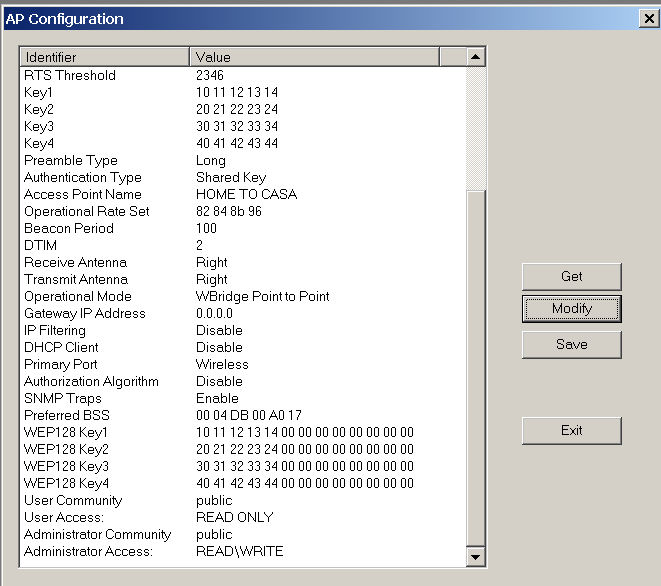Save the AP configuration
661x586 pixels.
tap(571, 344)
